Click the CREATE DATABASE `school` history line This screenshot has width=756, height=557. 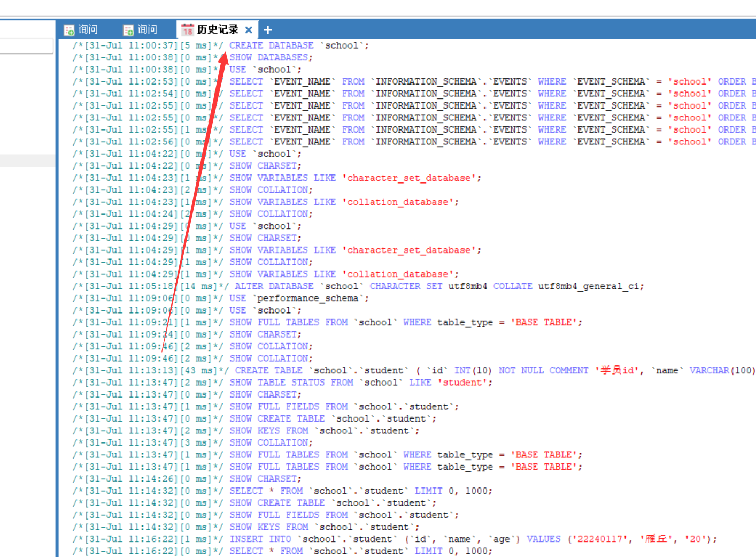click(221, 45)
